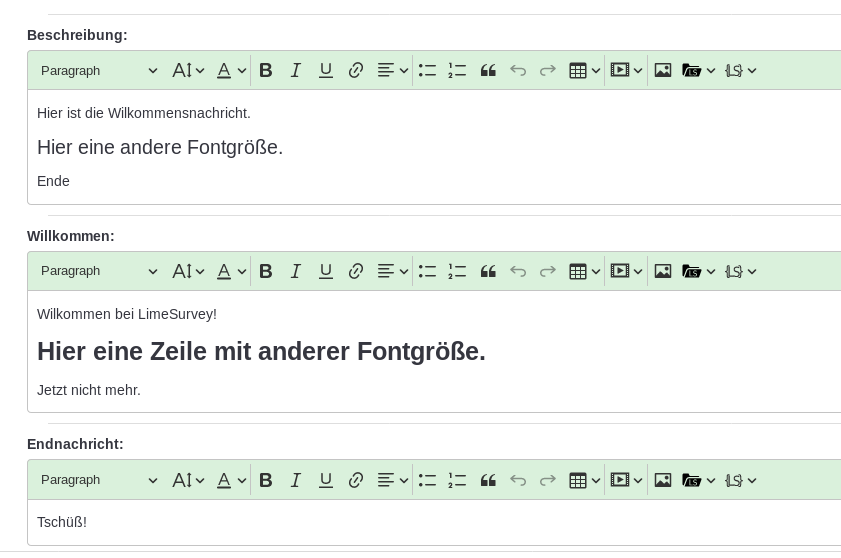841x558 pixels.
Task: Click undo in the Beschreibung editor toolbar
Action: [x=518, y=70]
